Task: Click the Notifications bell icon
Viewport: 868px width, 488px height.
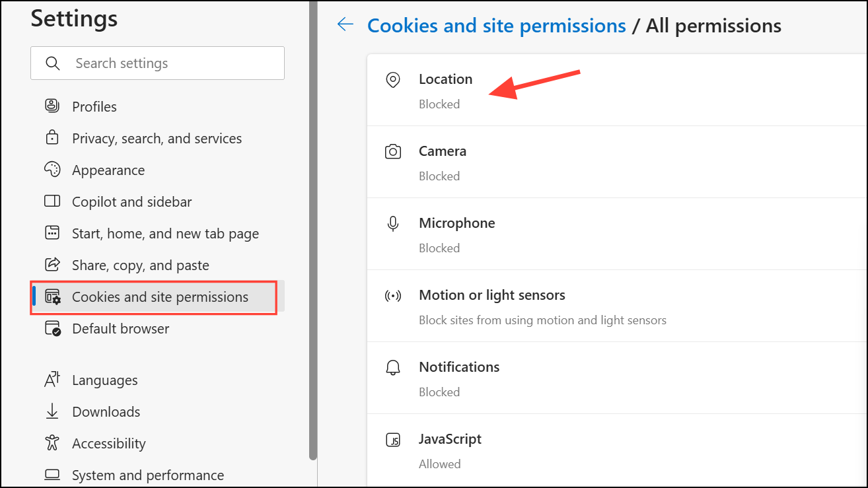Action: pos(393,368)
